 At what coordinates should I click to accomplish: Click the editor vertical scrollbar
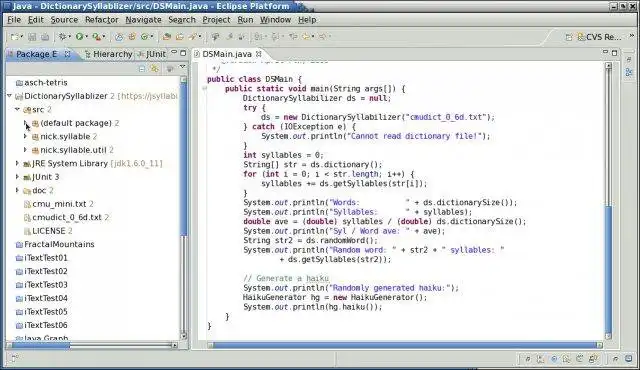click(608, 200)
